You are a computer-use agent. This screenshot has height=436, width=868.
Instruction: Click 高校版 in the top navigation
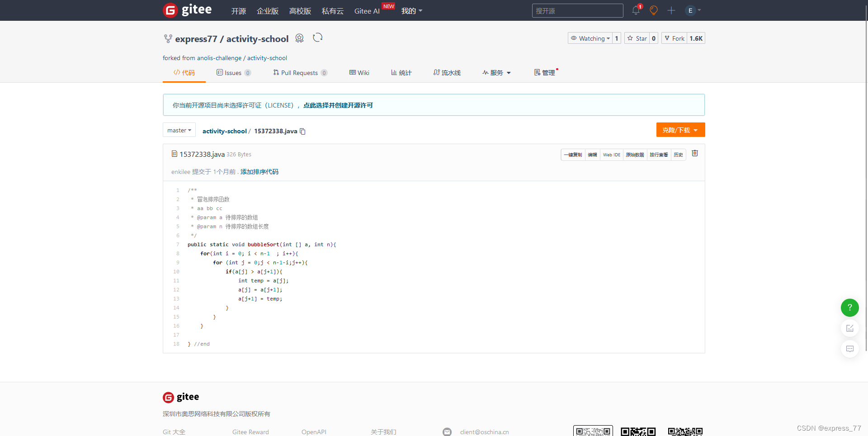click(300, 11)
